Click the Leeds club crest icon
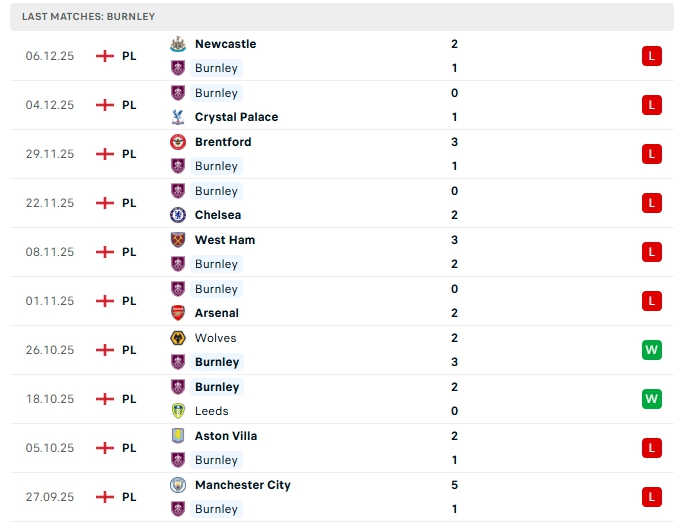Viewport: 682px width, 526px height. coord(178,411)
